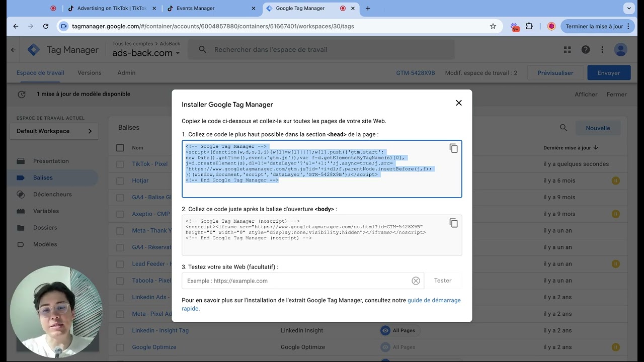
Task: Check the Google Optimize tag checkbox
Action: pos(120,347)
